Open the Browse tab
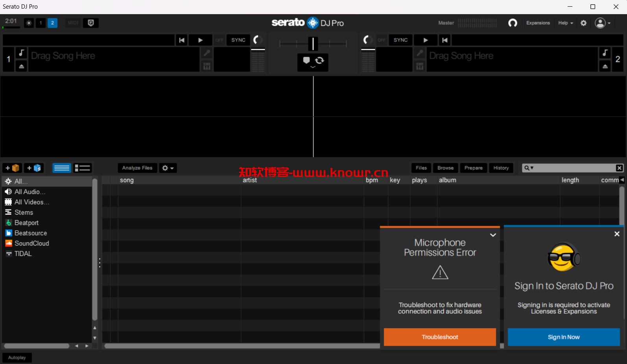Image resolution: width=627 pixels, height=364 pixels. [x=445, y=168]
